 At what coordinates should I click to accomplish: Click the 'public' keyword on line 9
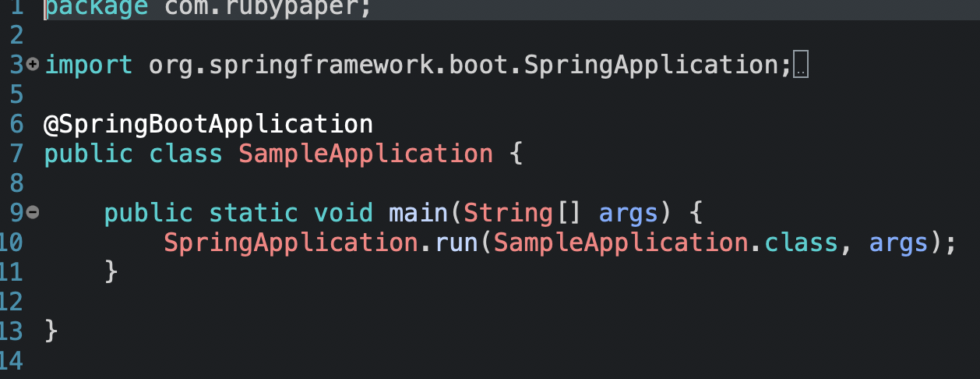click(x=149, y=214)
